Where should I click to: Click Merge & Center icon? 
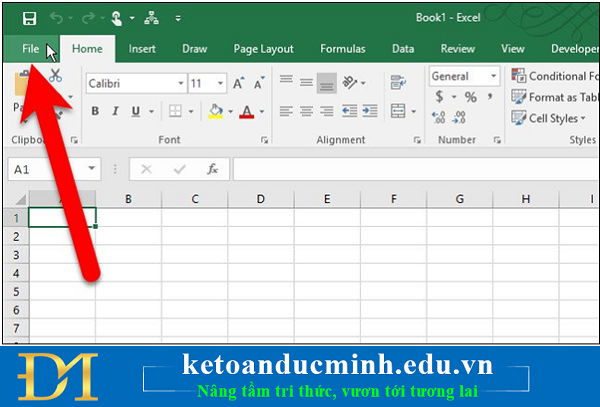pyautogui.click(x=398, y=111)
